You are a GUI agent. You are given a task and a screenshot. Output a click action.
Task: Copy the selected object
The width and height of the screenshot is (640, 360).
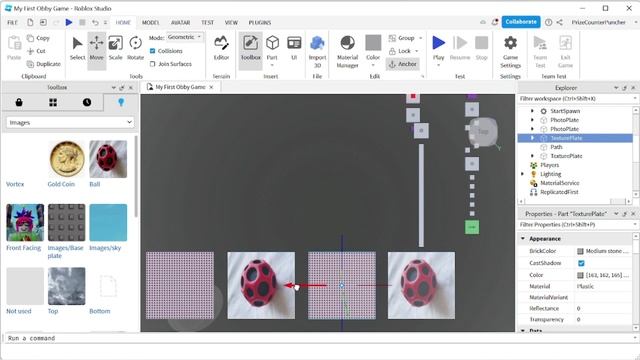[38, 38]
